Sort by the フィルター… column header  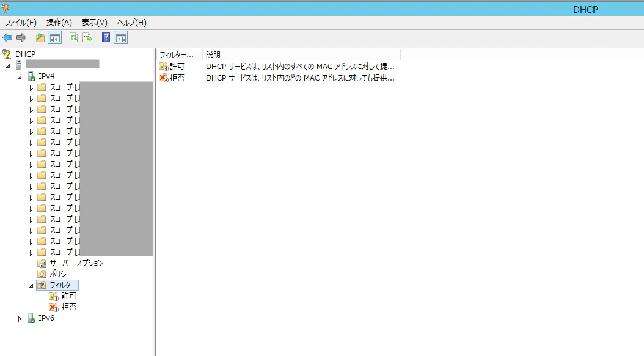click(x=179, y=54)
